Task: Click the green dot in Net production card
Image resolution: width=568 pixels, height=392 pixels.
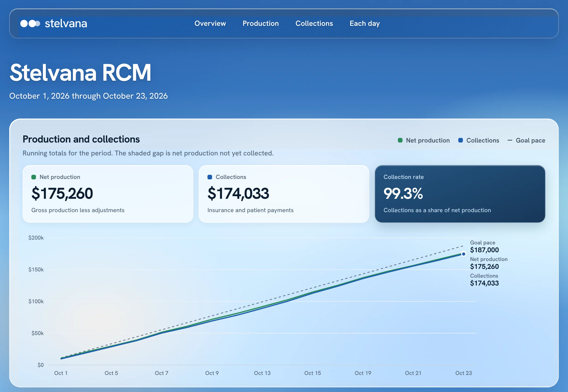Action: (x=34, y=177)
